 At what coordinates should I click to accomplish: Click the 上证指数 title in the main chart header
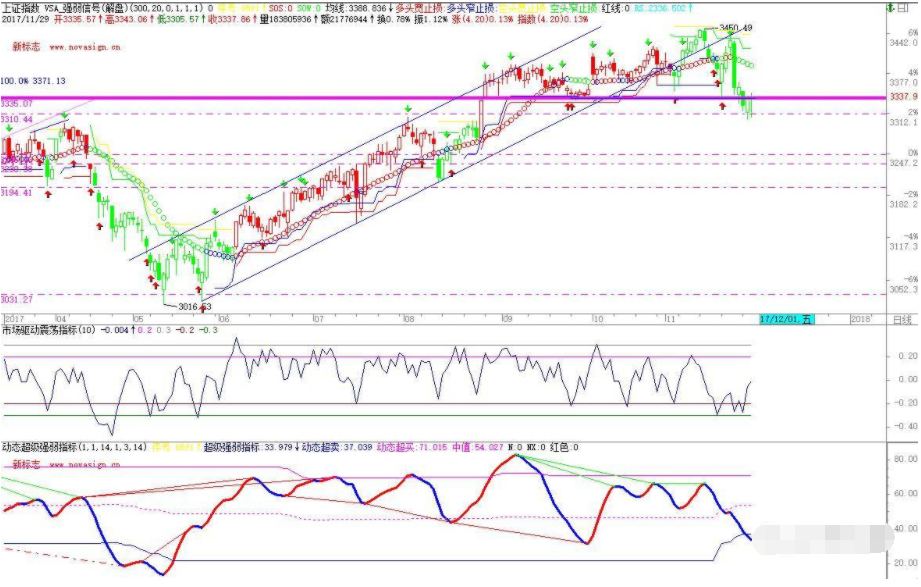coord(21,8)
